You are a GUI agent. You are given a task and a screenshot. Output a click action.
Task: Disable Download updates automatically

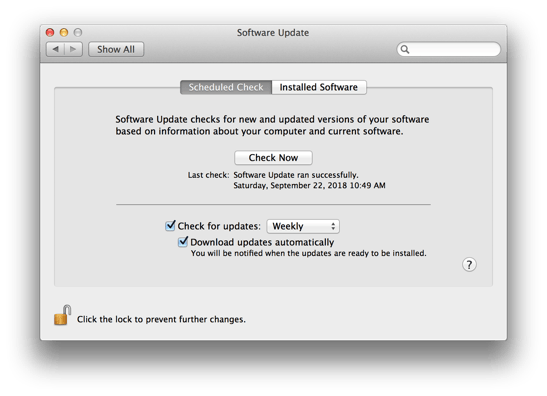point(183,242)
